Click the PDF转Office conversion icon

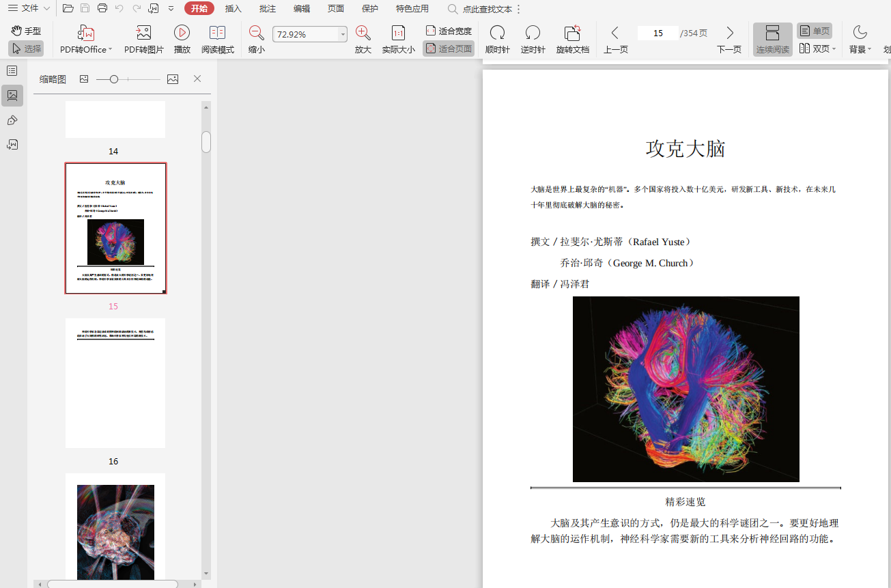85,33
